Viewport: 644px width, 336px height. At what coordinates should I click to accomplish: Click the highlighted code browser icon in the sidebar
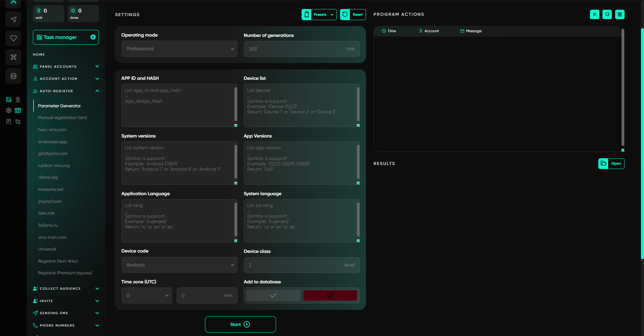18,110
